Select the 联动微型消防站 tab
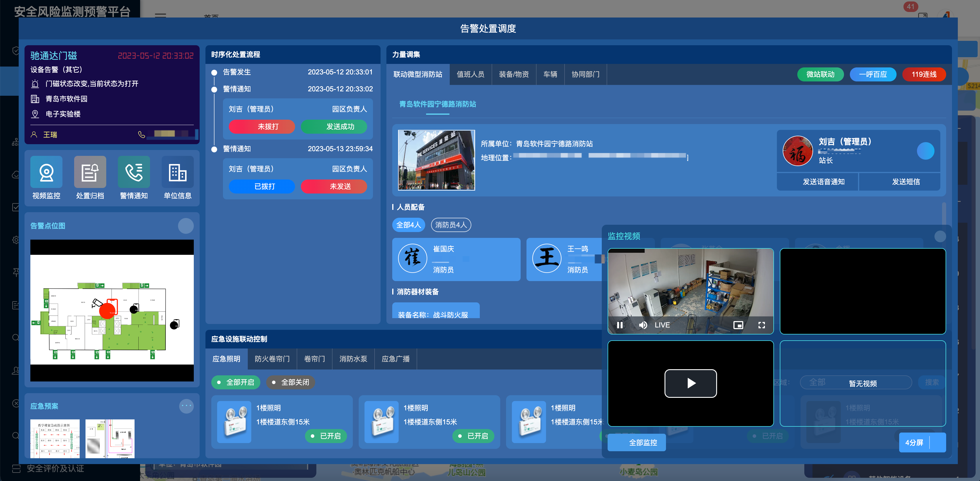The image size is (980, 481). coord(418,74)
